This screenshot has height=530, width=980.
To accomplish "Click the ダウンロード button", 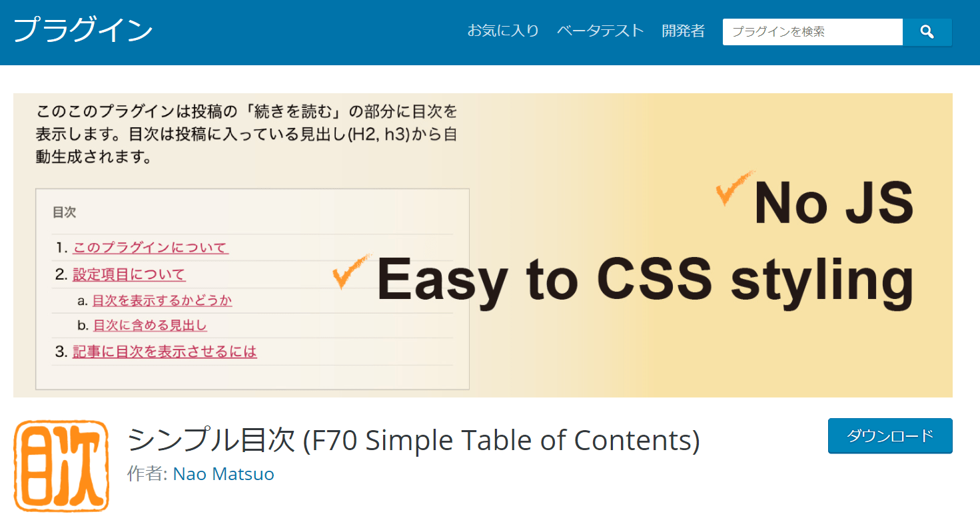I will click(x=890, y=436).
